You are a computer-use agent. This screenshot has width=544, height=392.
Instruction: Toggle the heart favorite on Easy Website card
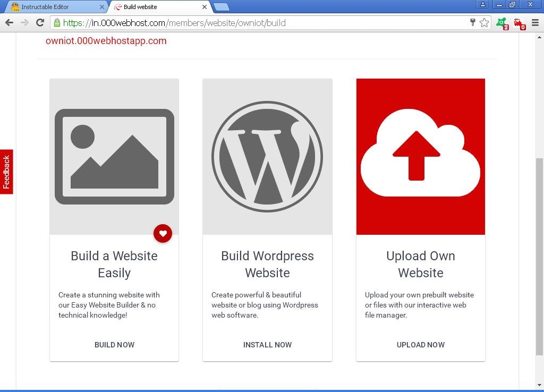(163, 233)
